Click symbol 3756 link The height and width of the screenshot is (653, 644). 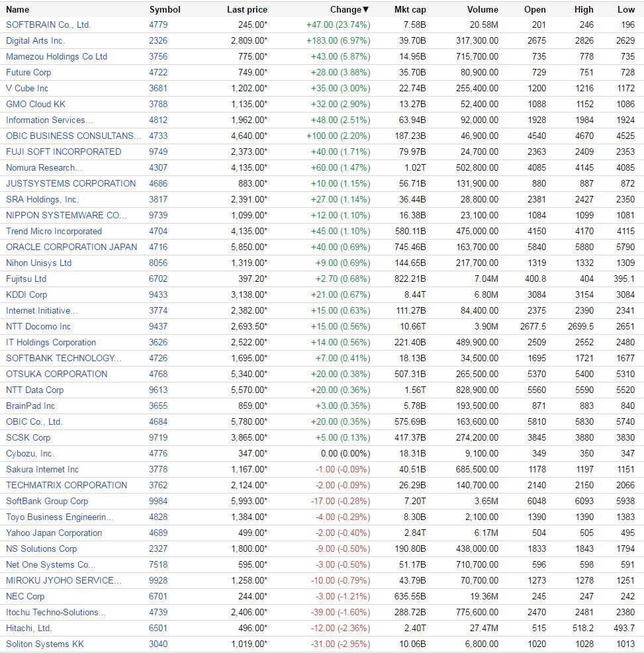(x=158, y=57)
